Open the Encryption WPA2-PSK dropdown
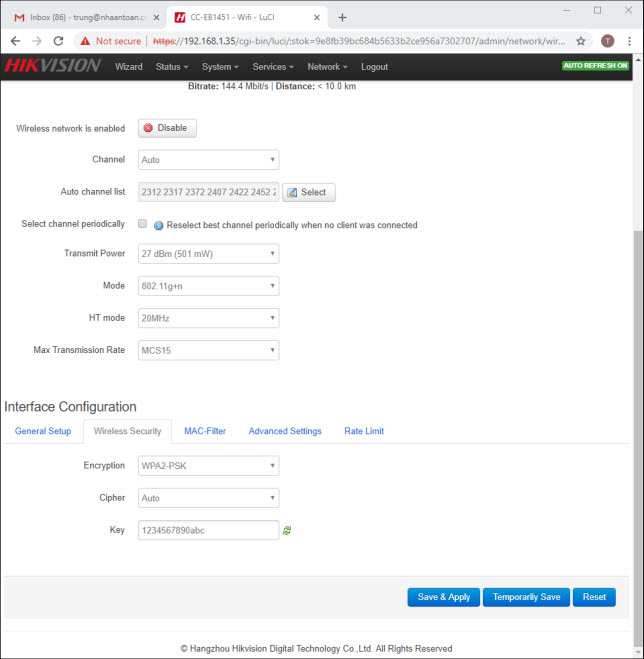644x659 pixels. (208, 466)
